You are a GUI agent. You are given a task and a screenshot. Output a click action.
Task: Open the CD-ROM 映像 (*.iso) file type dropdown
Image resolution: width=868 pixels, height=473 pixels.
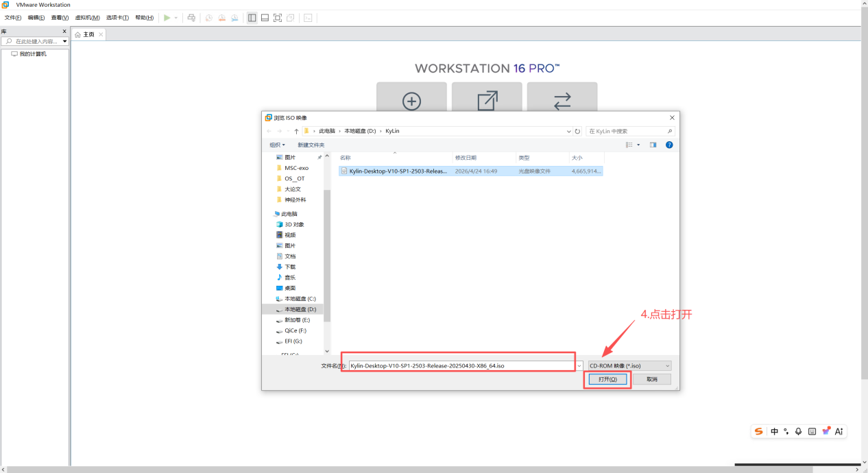[x=629, y=366]
